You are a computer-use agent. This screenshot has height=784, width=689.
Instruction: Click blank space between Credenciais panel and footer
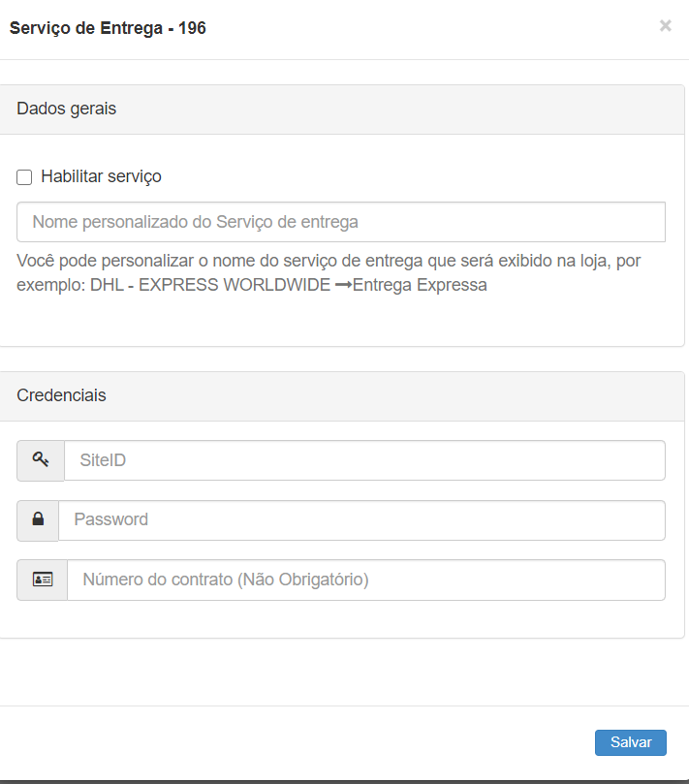(x=339, y=672)
